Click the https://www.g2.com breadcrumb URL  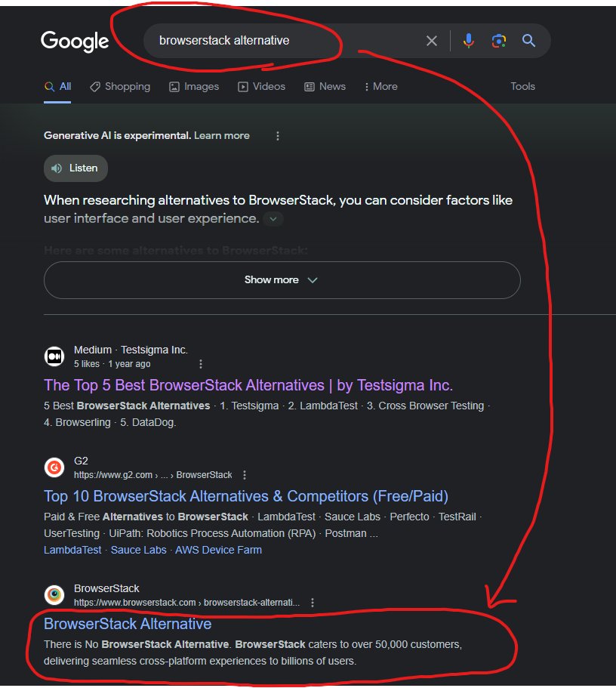pos(152,475)
